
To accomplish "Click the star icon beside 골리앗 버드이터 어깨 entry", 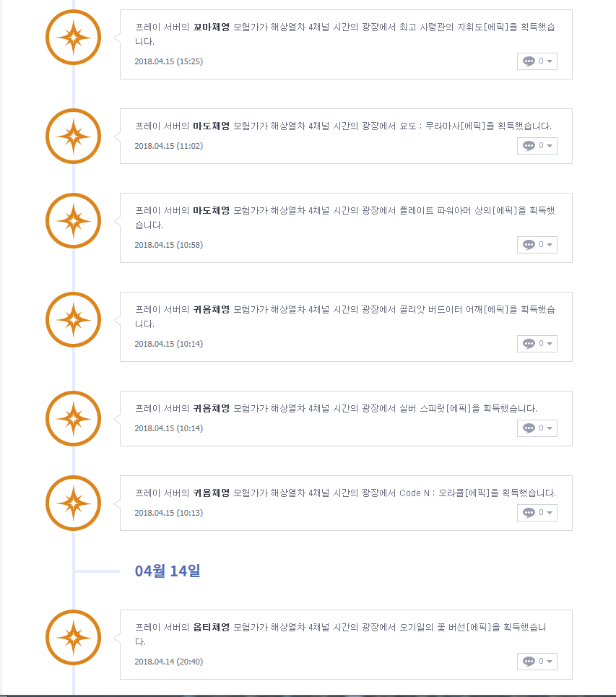I will click(x=73, y=320).
